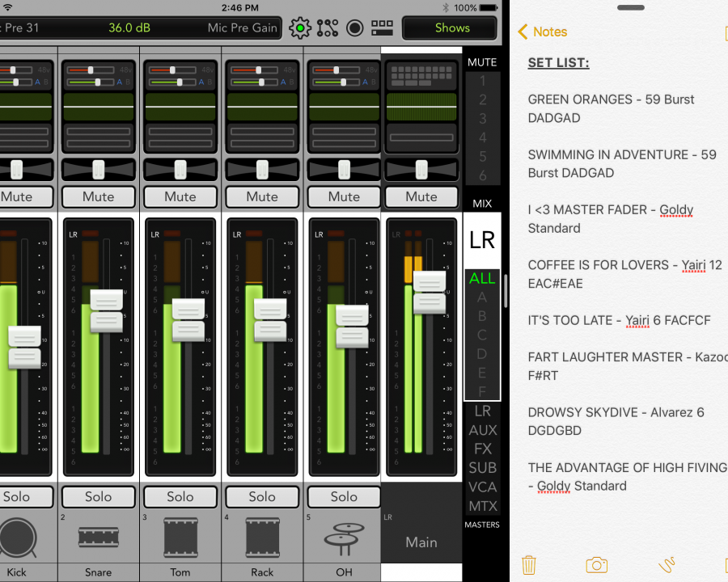Click the routing tools icon in top bar
The height and width of the screenshot is (582, 728).
click(328, 28)
